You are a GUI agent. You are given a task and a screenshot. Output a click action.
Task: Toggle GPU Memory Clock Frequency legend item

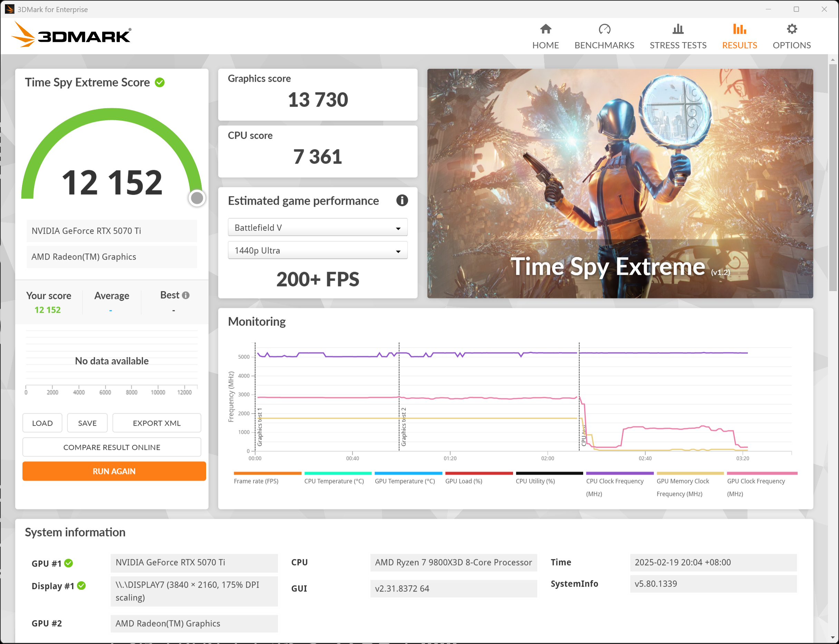[x=682, y=481]
